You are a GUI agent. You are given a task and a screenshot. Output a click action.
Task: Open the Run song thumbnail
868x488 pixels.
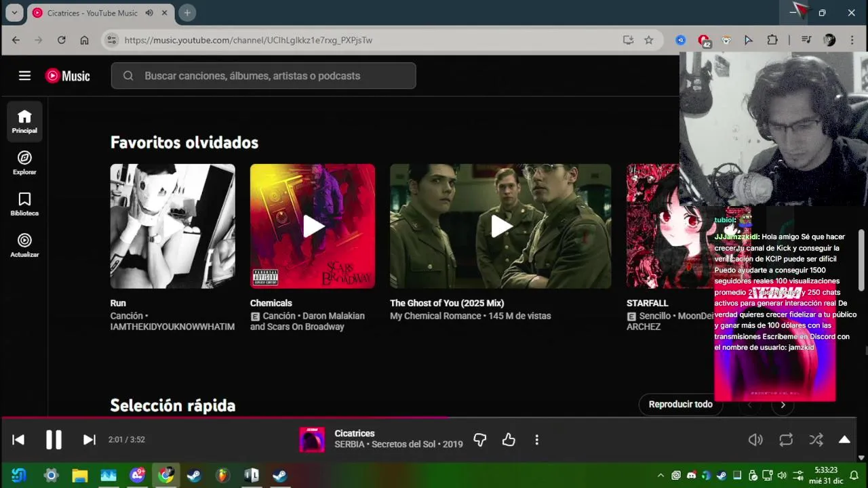click(173, 226)
